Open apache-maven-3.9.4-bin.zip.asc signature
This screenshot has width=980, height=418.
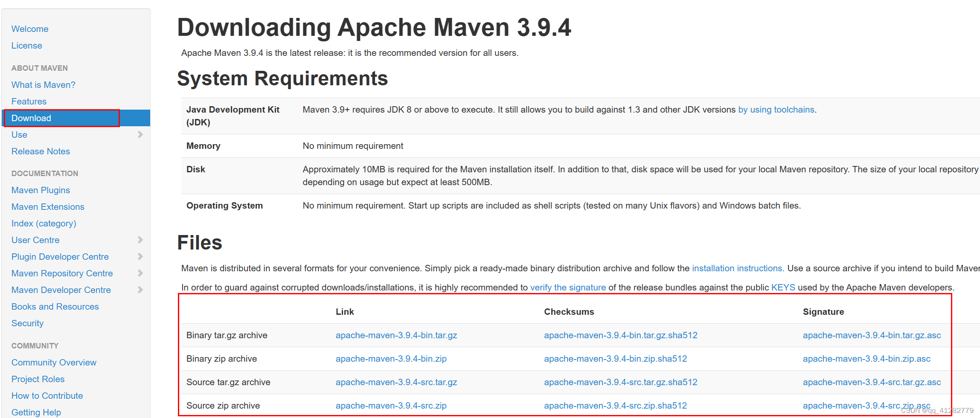click(867, 359)
